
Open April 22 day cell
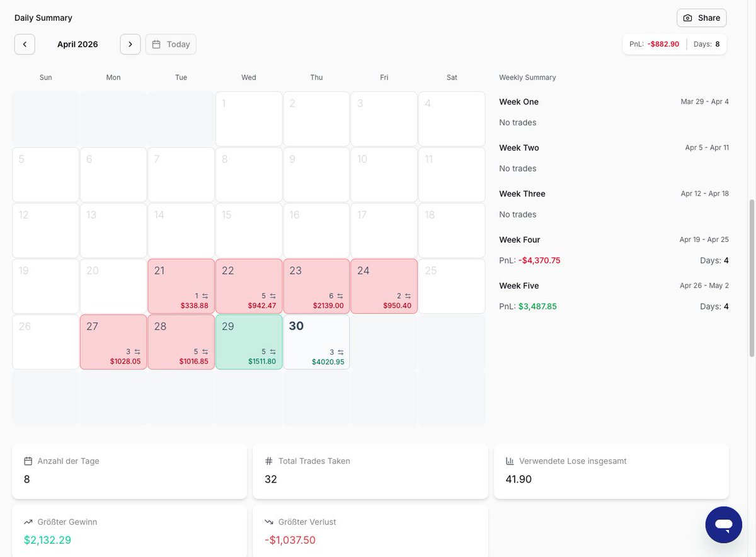[x=249, y=286]
